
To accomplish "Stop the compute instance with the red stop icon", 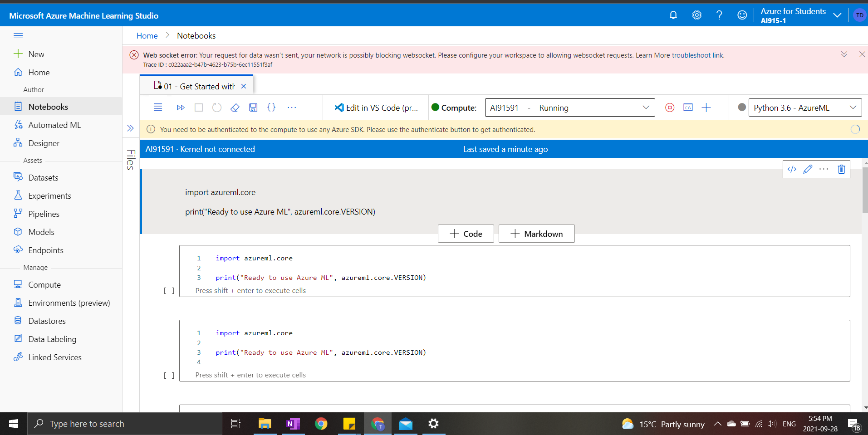I will click(670, 108).
